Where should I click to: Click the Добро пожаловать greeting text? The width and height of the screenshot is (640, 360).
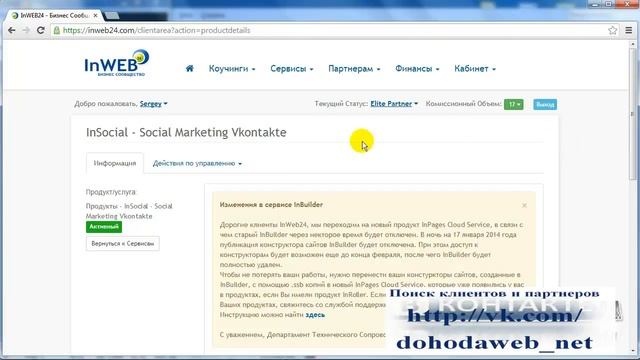pyautogui.click(x=106, y=104)
